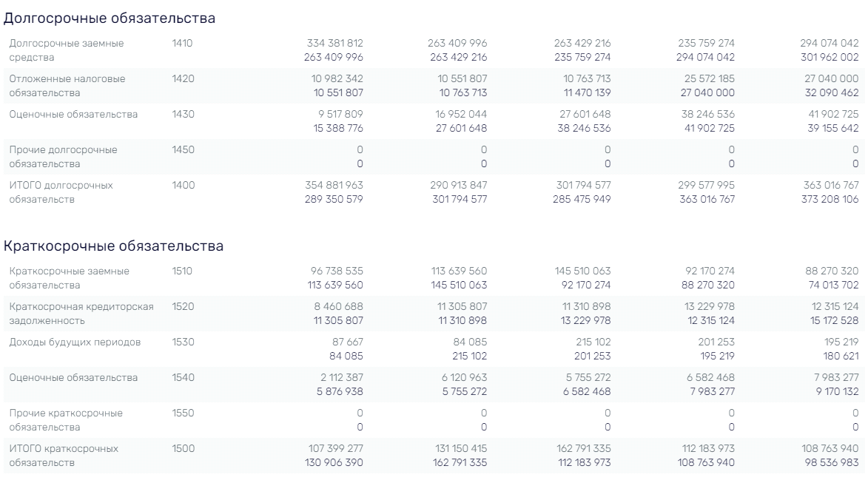Click the Краткосрочные обязательства section heading

113,246
